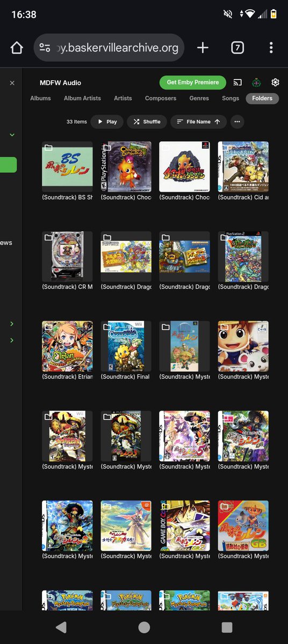Open Chocobo's Dungeon 2 PlayStation cover folder
Viewport: 288px width, 644px height.
click(126, 166)
